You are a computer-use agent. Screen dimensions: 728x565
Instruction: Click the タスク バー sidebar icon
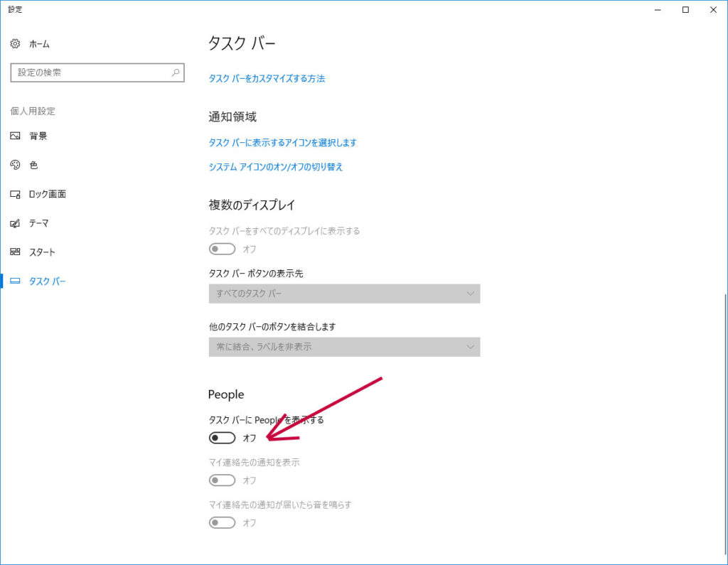(16, 281)
